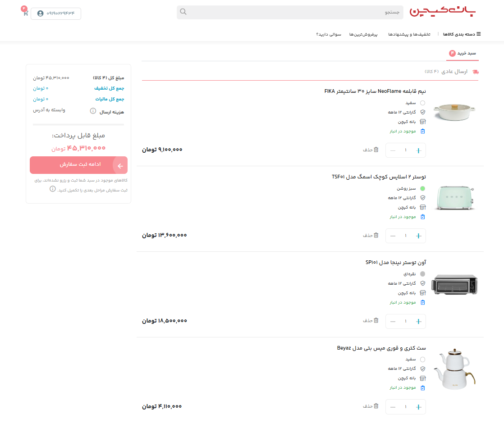Viewport: 504px width, 423px height.
Task: Click the user account avatar icon
Action: click(40, 14)
